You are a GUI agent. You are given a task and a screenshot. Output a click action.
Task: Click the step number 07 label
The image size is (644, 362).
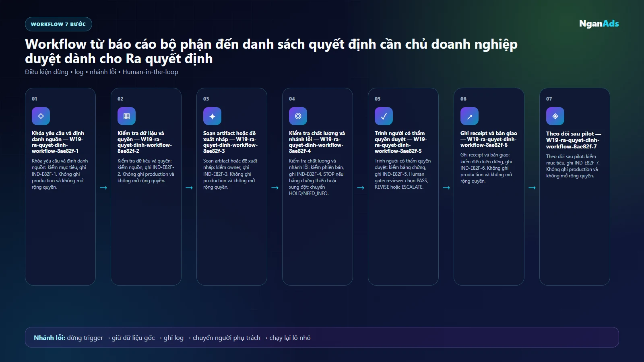549,99
